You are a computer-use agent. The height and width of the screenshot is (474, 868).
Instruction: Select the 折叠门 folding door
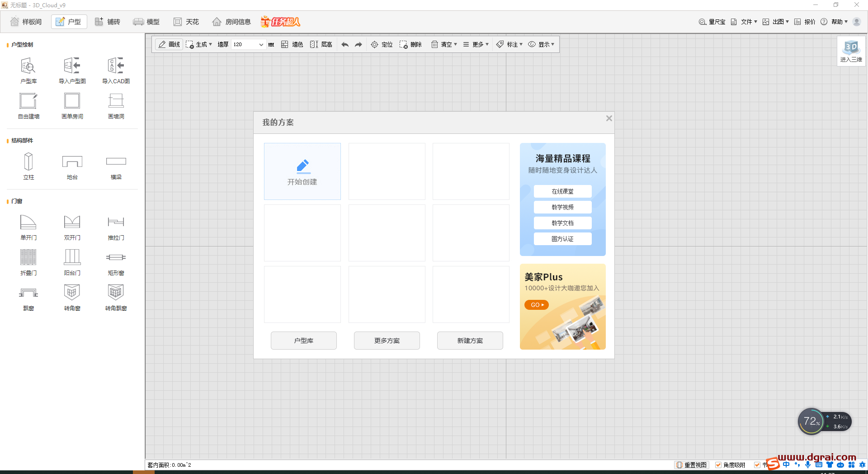click(x=28, y=262)
